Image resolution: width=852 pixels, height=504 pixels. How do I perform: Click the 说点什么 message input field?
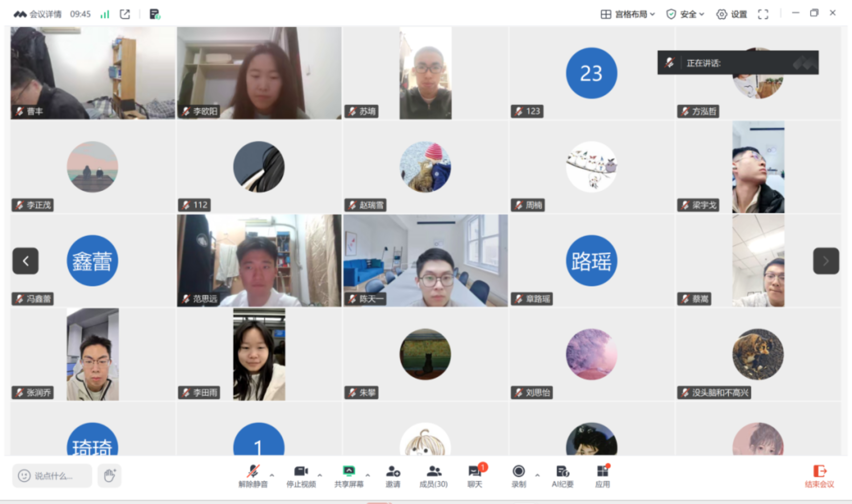(53, 475)
